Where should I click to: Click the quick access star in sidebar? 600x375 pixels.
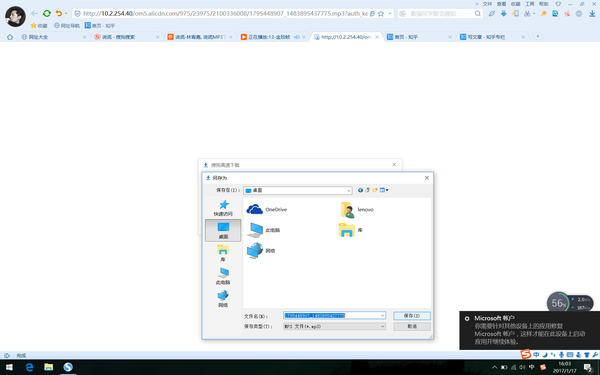[x=223, y=205]
